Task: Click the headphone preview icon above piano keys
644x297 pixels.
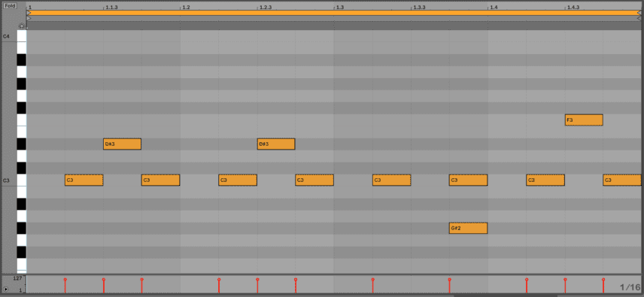Action: point(22,26)
